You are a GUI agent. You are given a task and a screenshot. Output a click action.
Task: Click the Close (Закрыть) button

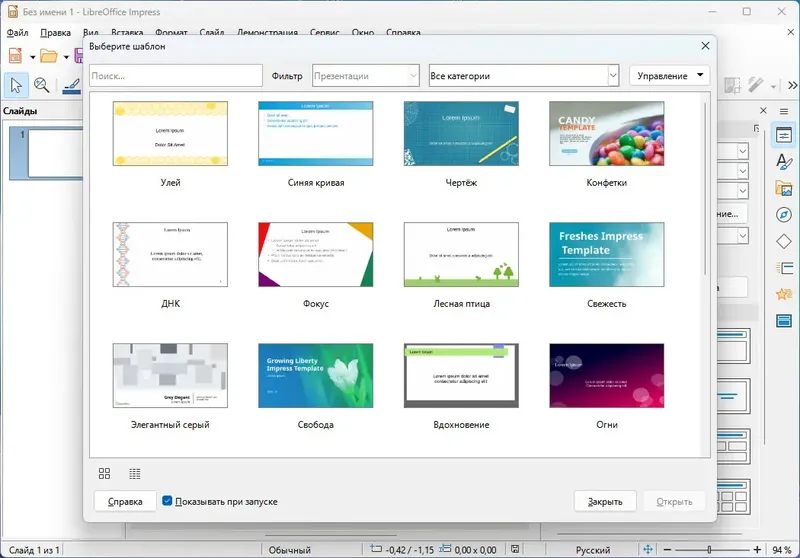coord(605,501)
